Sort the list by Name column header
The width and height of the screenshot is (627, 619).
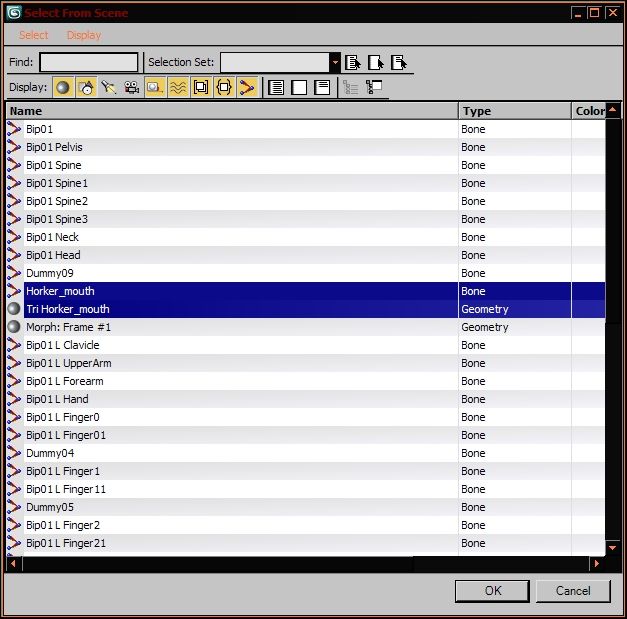click(232, 111)
